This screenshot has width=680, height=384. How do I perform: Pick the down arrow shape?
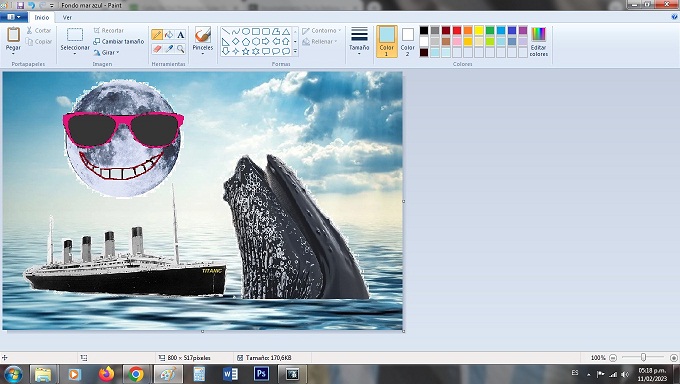click(x=226, y=52)
